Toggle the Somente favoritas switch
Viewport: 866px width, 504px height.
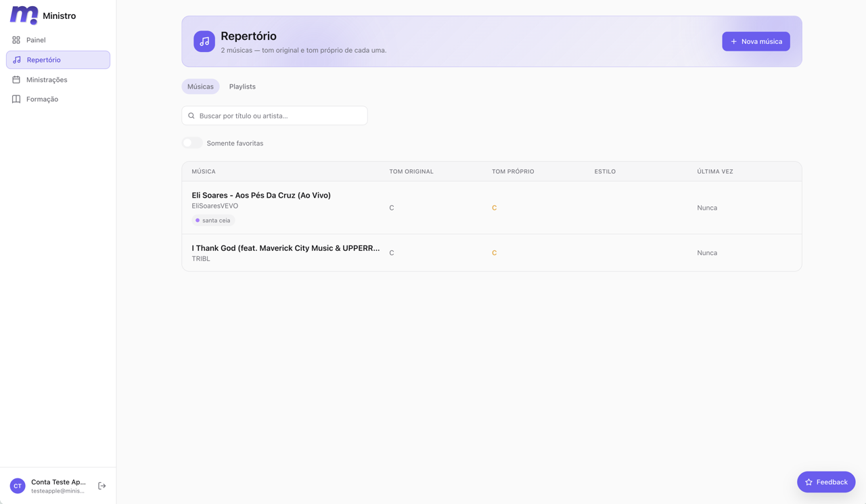(192, 143)
